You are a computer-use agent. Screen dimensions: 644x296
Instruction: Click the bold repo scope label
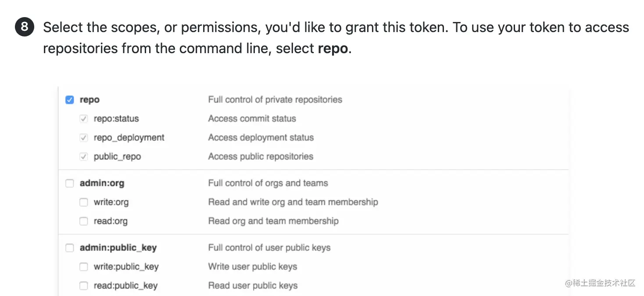89,100
